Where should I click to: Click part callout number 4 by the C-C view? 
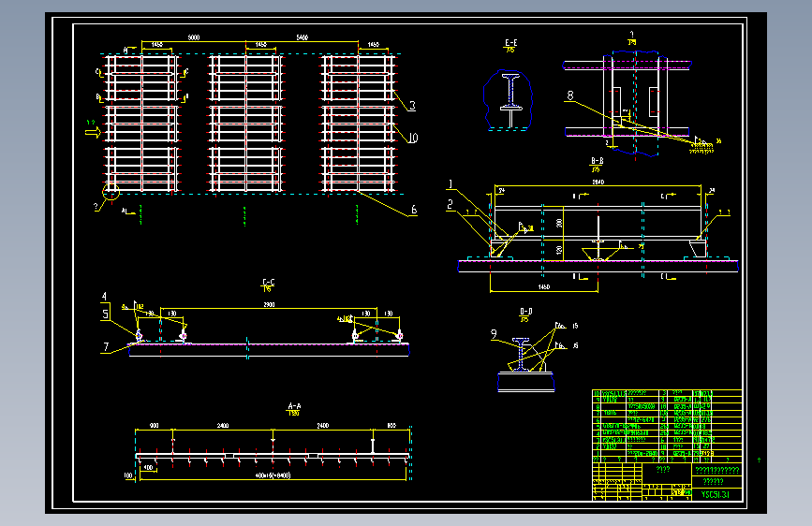point(104,297)
